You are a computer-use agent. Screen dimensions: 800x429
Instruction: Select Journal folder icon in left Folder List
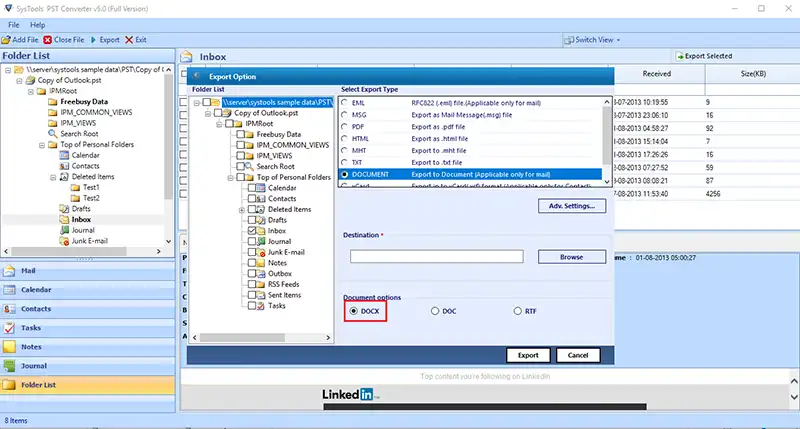64,230
